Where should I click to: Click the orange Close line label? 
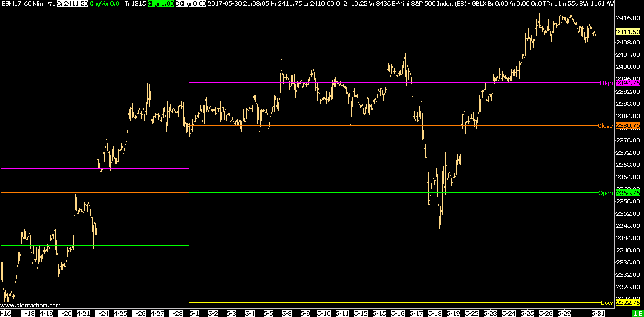click(x=605, y=126)
